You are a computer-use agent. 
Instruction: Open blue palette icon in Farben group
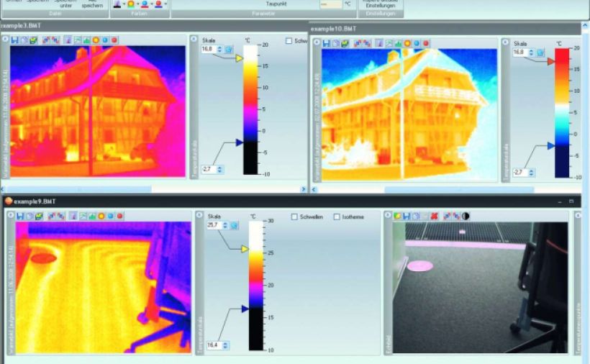[x=145, y=4]
